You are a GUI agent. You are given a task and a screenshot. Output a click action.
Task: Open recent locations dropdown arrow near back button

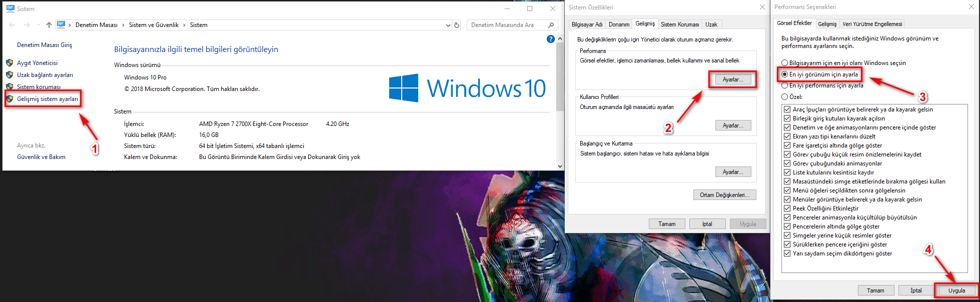(x=39, y=25)
